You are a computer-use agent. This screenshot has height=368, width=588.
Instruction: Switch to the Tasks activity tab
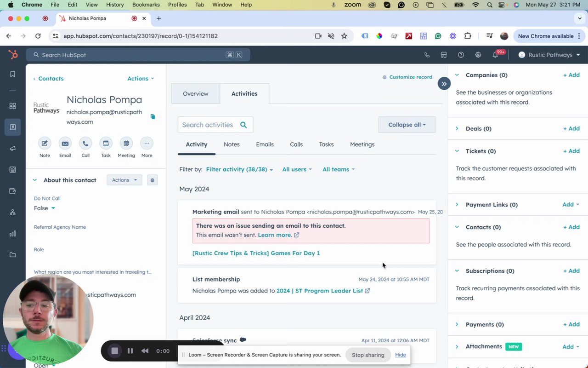click(x=326, y=144)
